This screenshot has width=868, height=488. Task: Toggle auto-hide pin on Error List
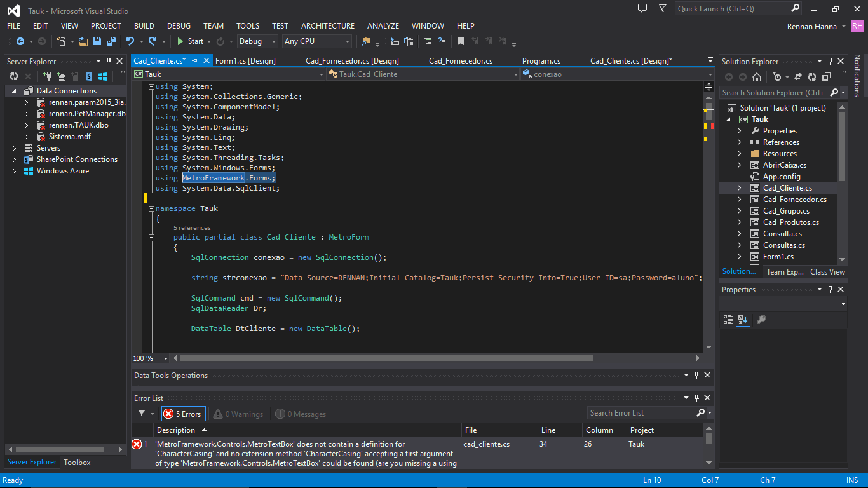(696, 398)
